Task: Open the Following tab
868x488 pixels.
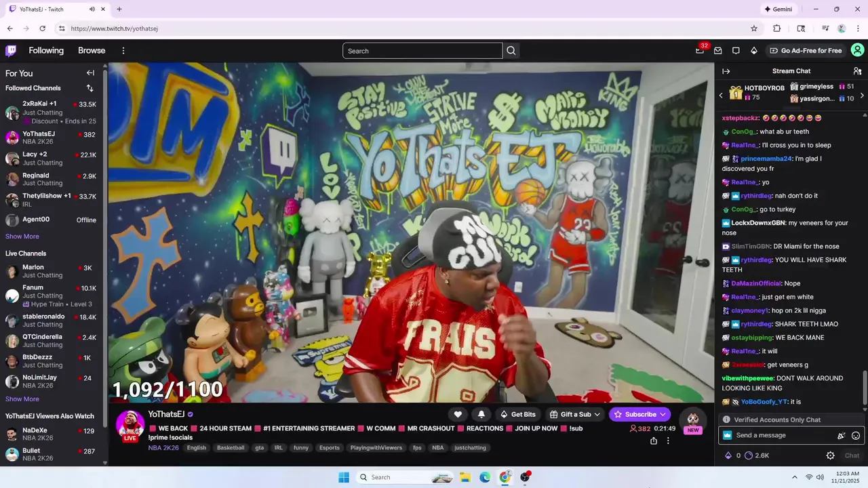Action: (x=46, y=51)
